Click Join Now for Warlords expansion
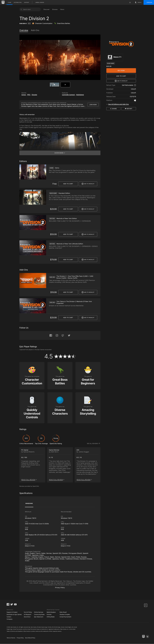 [x=93, y=105]
